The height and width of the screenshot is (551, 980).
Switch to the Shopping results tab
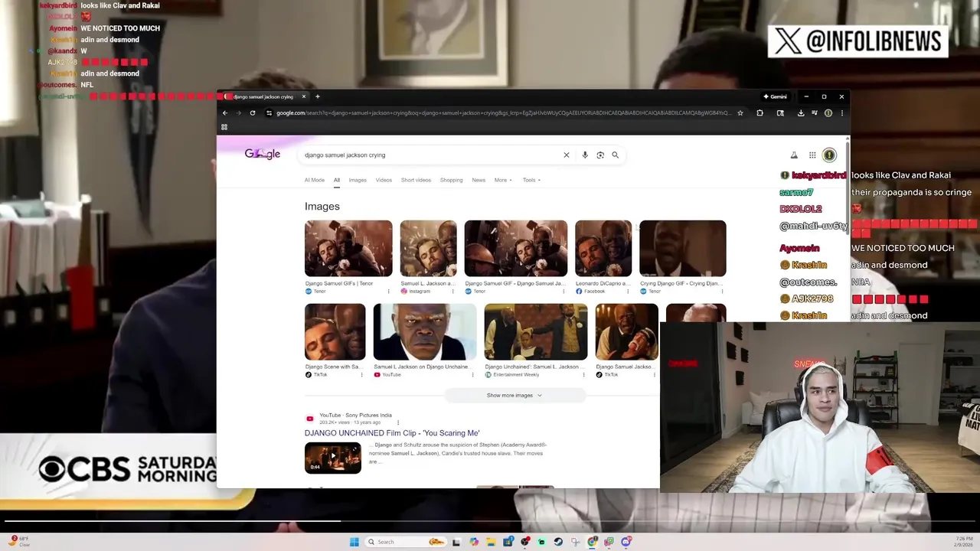(451, 180)
